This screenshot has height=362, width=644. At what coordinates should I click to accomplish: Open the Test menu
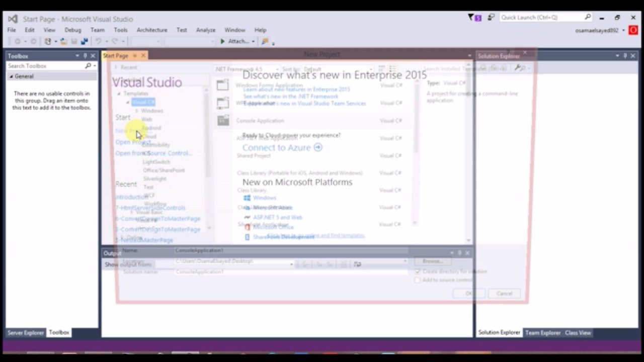pyautogui.click(x=182, y=30)
